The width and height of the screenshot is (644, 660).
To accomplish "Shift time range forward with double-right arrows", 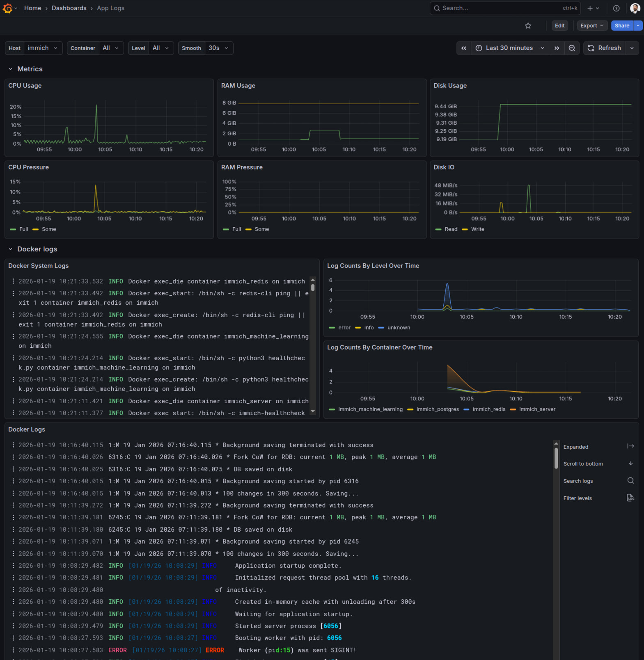I will (557, 48).
